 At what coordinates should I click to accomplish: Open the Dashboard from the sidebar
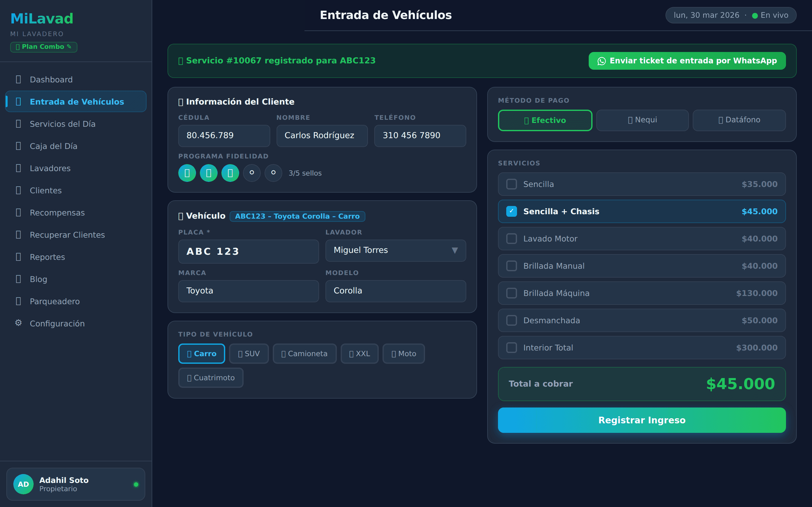coord(51,80)
